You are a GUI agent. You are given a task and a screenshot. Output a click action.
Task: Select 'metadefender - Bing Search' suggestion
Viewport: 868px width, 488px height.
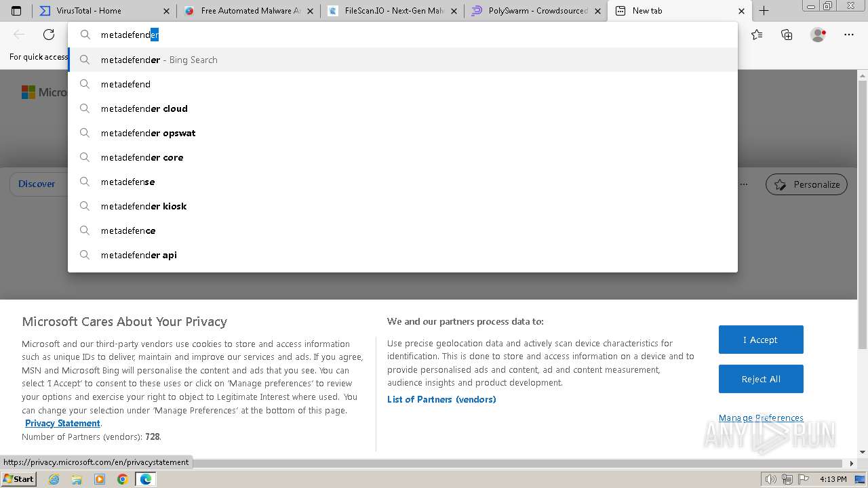tap(403, 60)
